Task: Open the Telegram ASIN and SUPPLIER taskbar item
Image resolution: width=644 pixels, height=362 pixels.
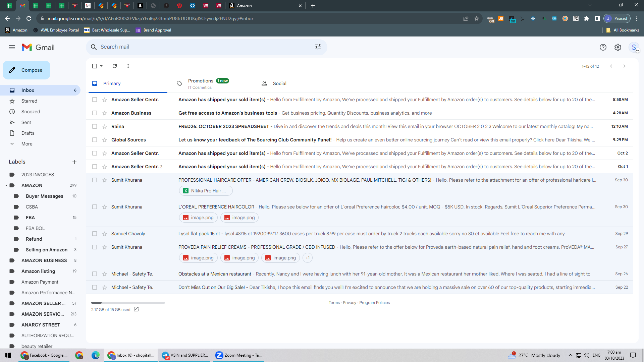Action: pyautogui.click(x=185, y=355)
